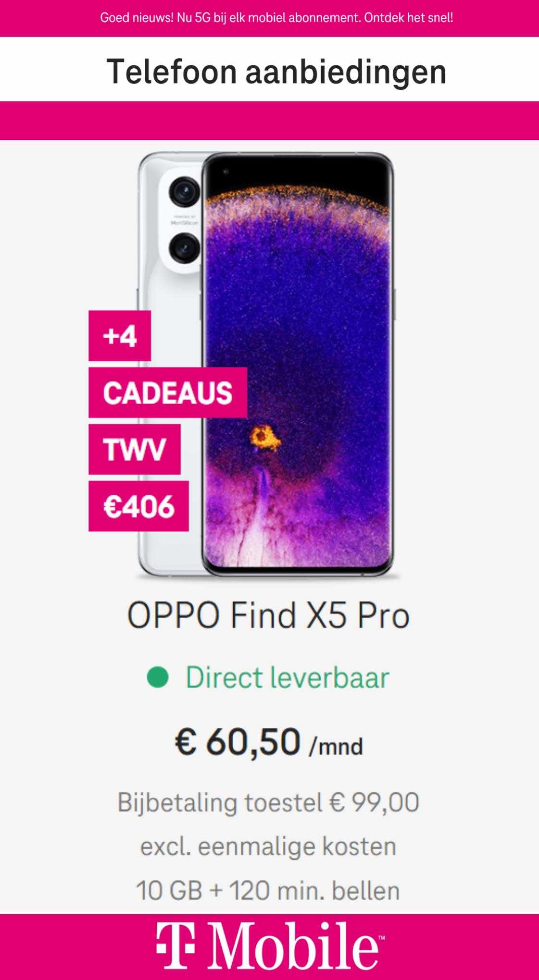Screen dimensions: 539x980
Task: Select the '€ 60,50 /mnd' monthly price
Action: click(x=268, y=742)
